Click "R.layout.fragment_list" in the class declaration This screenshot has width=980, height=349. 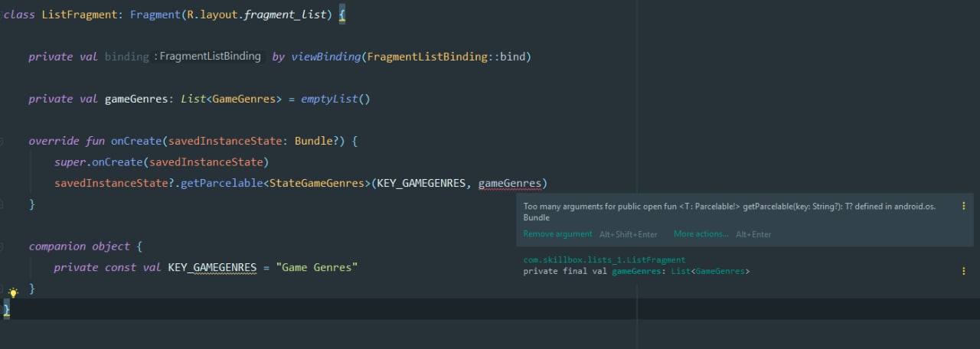[256, 15]
